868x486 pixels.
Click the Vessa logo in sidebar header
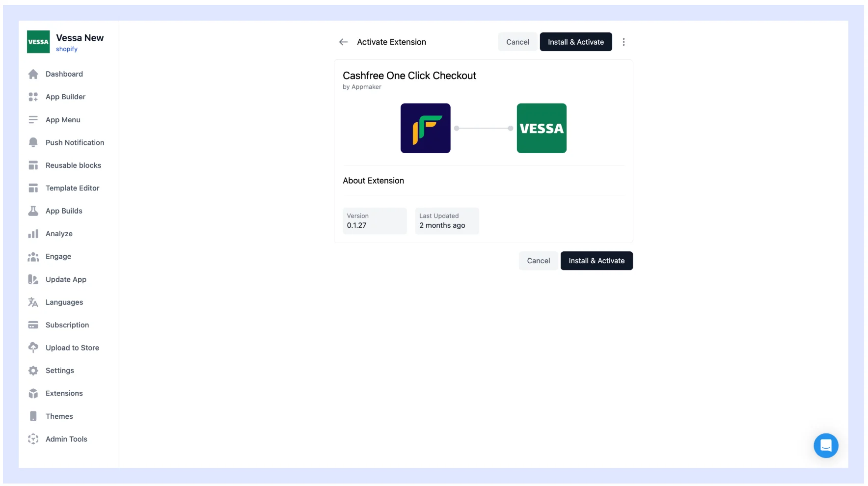pyautogui.click(x=38, y=42)
